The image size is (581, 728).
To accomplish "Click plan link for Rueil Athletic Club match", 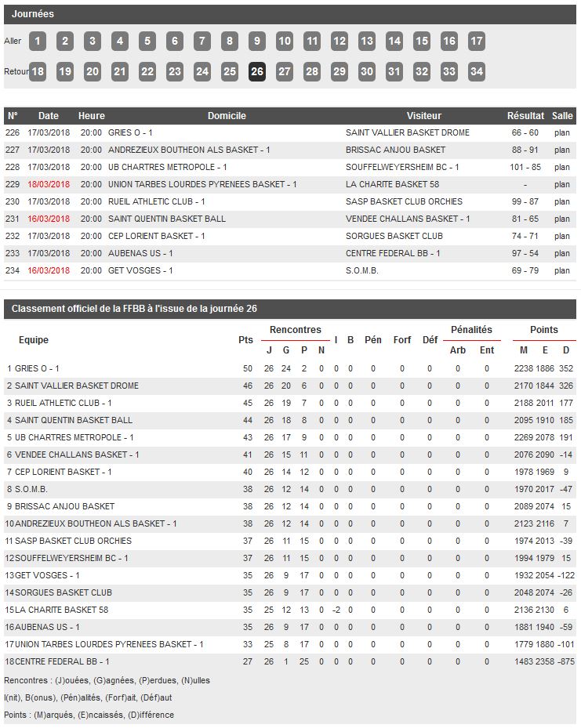I will tap(562, 202).
